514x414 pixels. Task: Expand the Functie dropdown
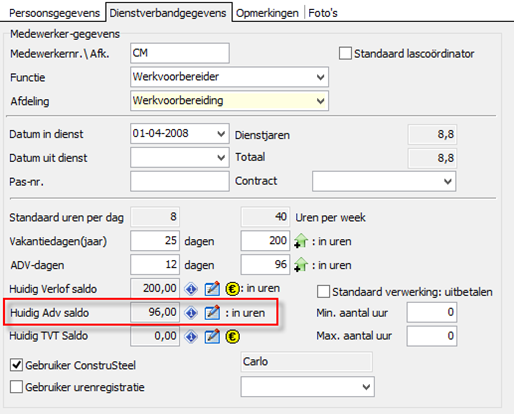[320, 77]
